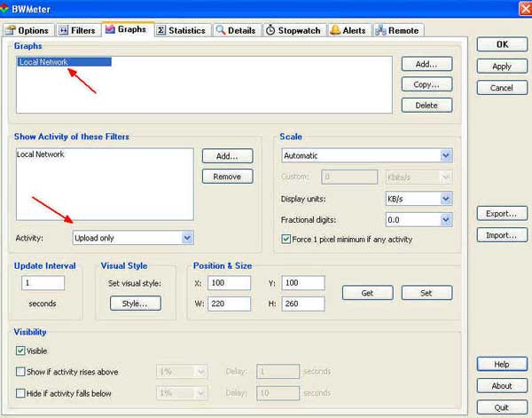Click the Remote network icon
This screenshot has height=418, width=532.
[380, 30]
